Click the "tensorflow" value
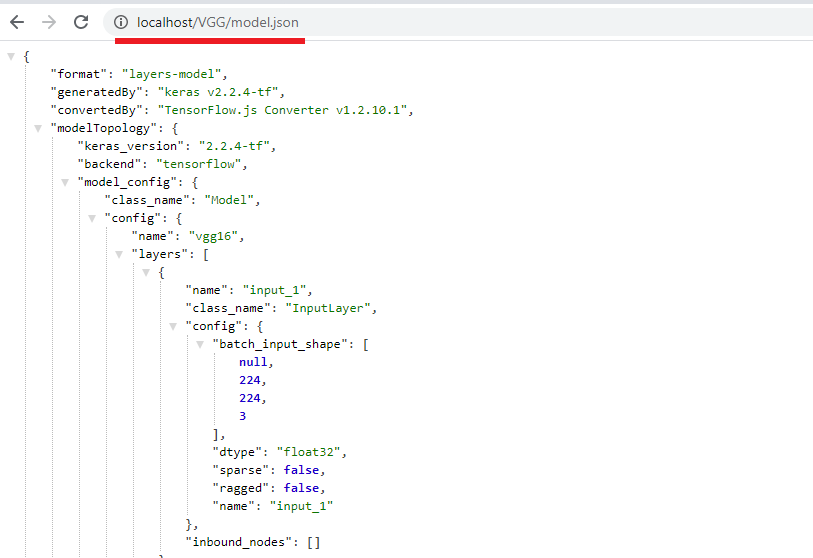 pos(199,164)
